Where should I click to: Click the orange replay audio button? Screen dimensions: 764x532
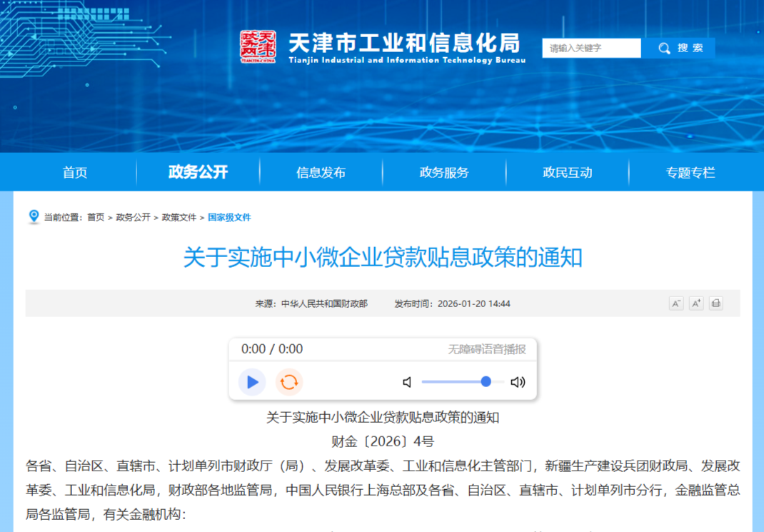coord(289,382)
